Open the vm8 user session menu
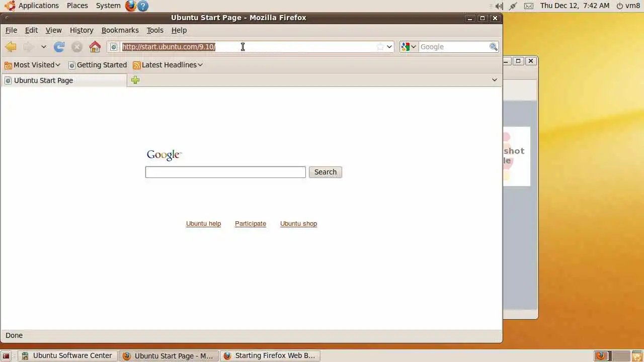 point(628,6)
